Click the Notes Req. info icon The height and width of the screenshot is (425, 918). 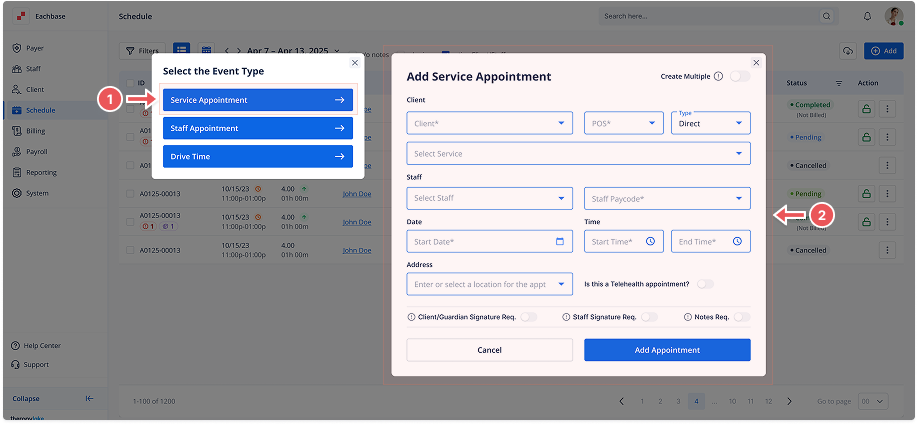688,317
